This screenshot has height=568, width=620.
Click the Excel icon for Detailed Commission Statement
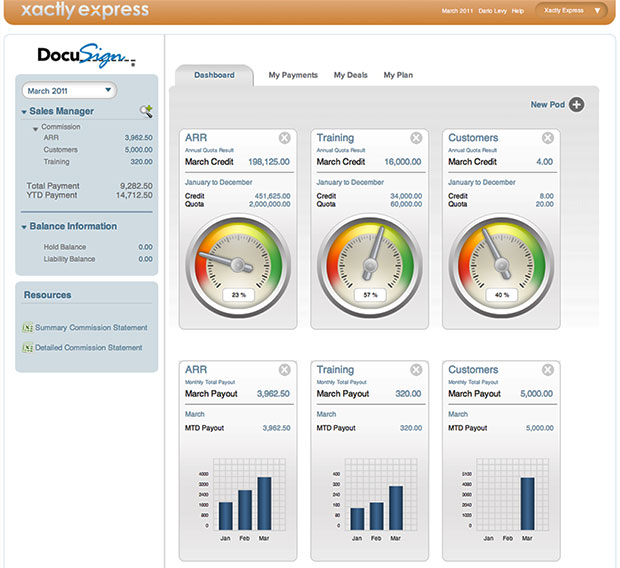(x=27, y=348)
